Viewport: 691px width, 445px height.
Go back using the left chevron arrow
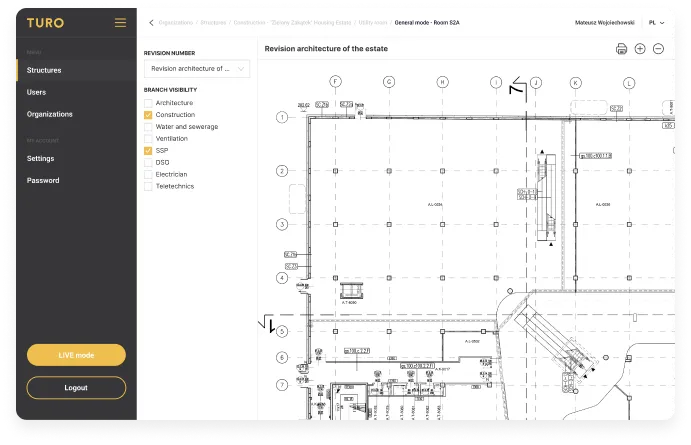[x=151, y=22]
